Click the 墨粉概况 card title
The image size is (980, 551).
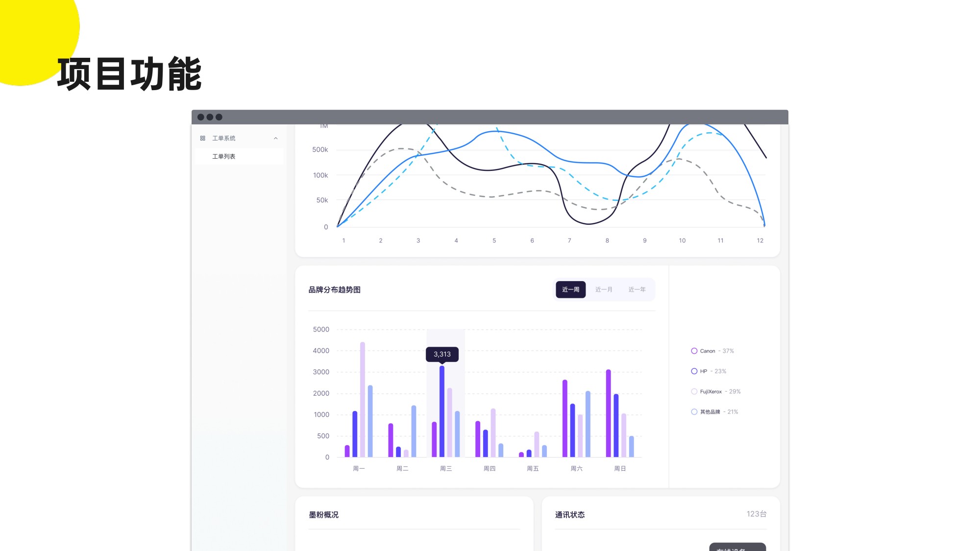pos(323,515)
